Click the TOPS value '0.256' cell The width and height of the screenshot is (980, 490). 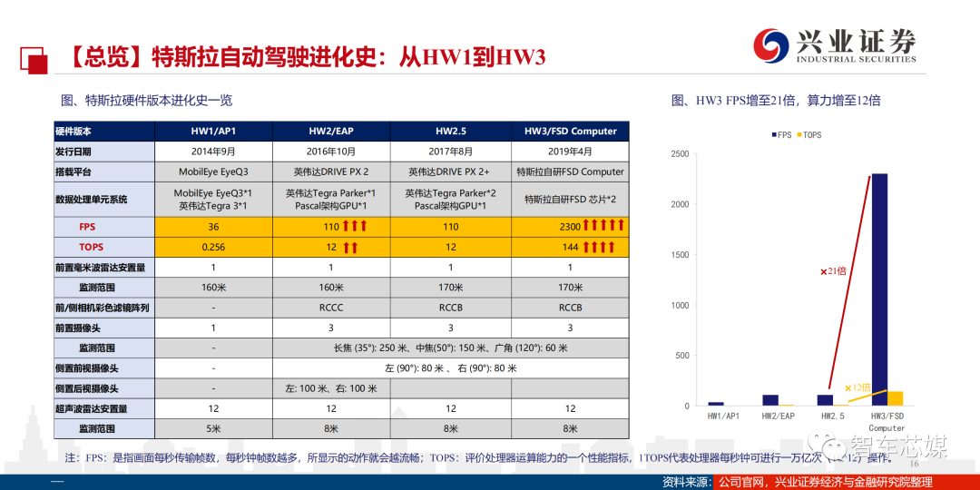click(x=213, y=248)
